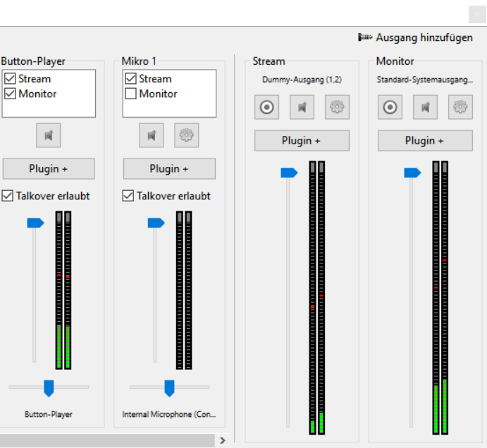Click the Mikro 1 pan slider handle
Screen dimensions: 487x448
pos(169,387)
